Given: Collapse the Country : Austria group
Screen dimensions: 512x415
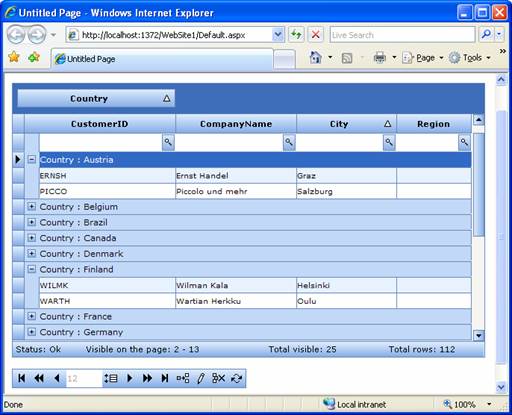Looking at the screenshot, I should [x=32, y=159].
